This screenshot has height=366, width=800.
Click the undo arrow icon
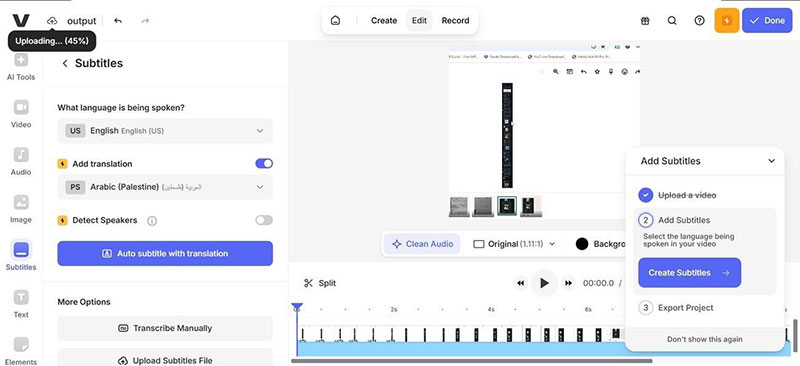pyautogui.click(x=118, y=21)
